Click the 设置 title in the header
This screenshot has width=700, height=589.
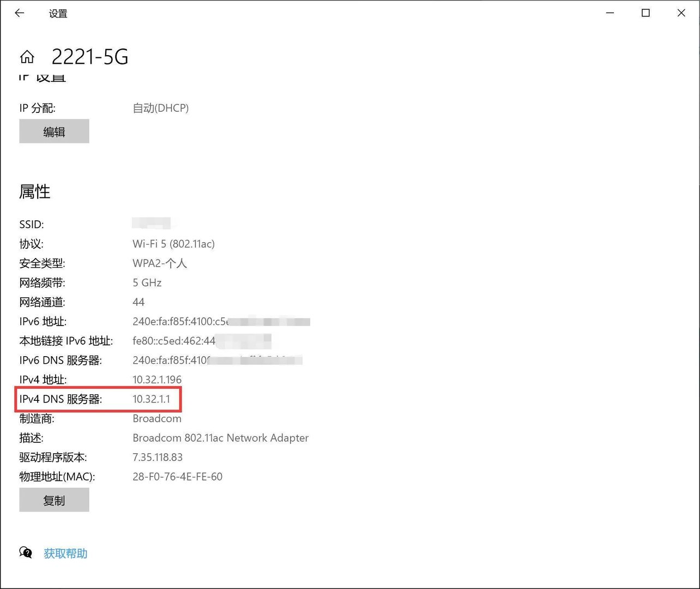pyautogui.click(x=58, y=13)
